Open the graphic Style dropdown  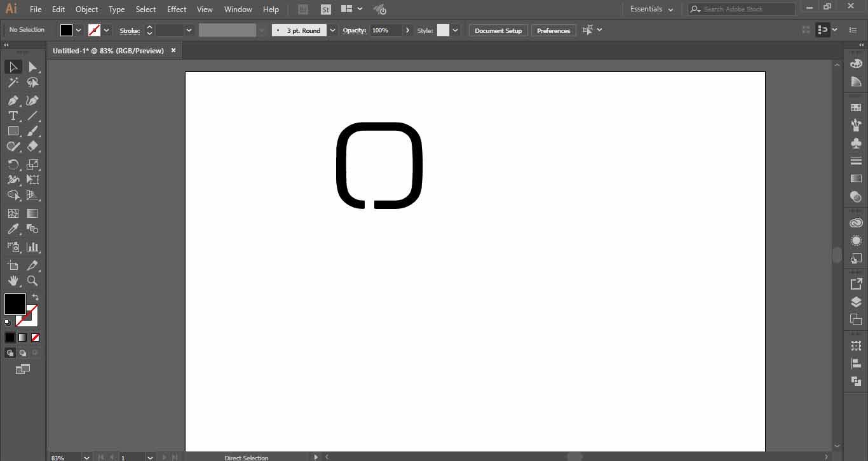point(455,30)
